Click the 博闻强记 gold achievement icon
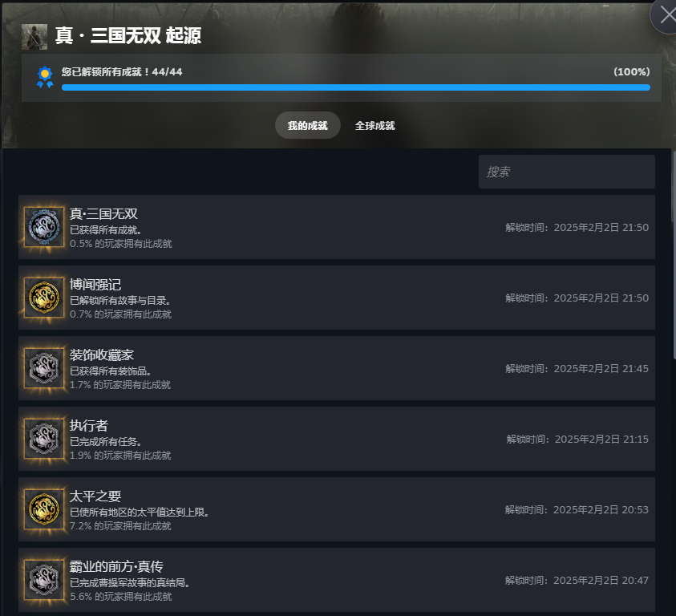676x616 pixels. coord(44,298)
